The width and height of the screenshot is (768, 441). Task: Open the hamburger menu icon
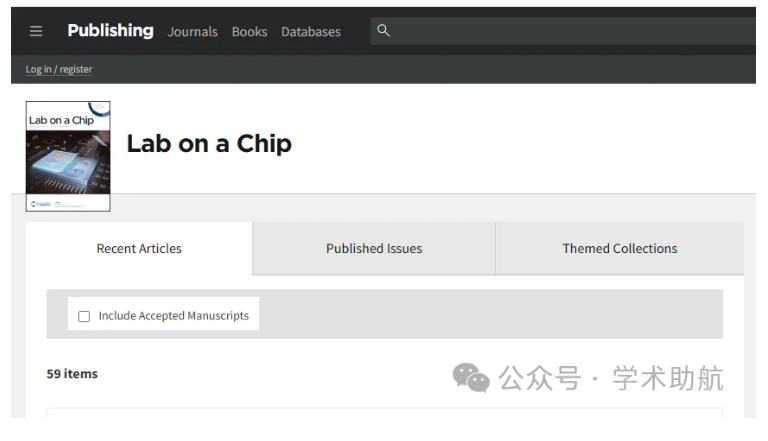[x=36, y=31]
